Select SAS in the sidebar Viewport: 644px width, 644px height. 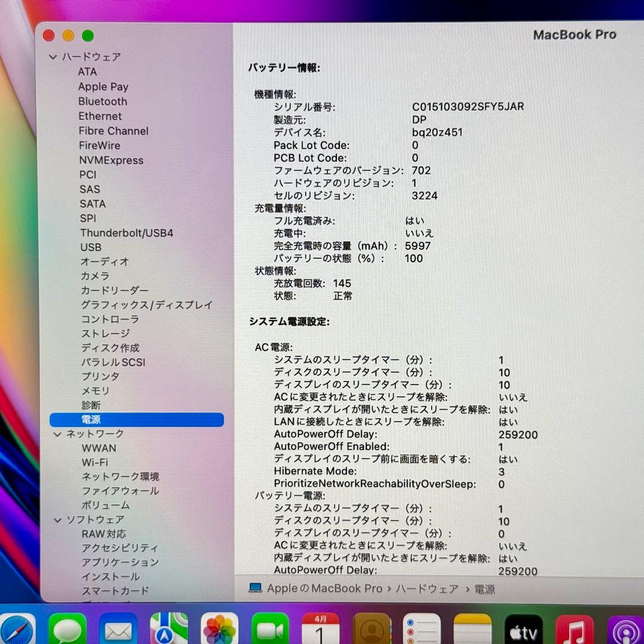90,189
